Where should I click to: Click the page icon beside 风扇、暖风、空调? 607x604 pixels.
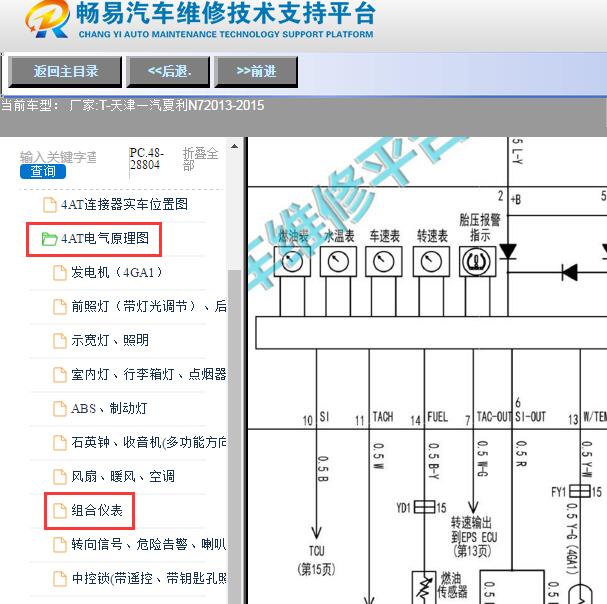60,477
